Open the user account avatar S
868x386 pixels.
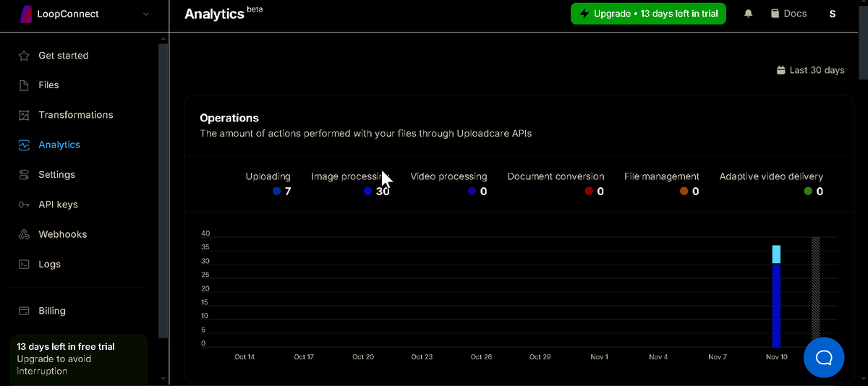[833, 14]
